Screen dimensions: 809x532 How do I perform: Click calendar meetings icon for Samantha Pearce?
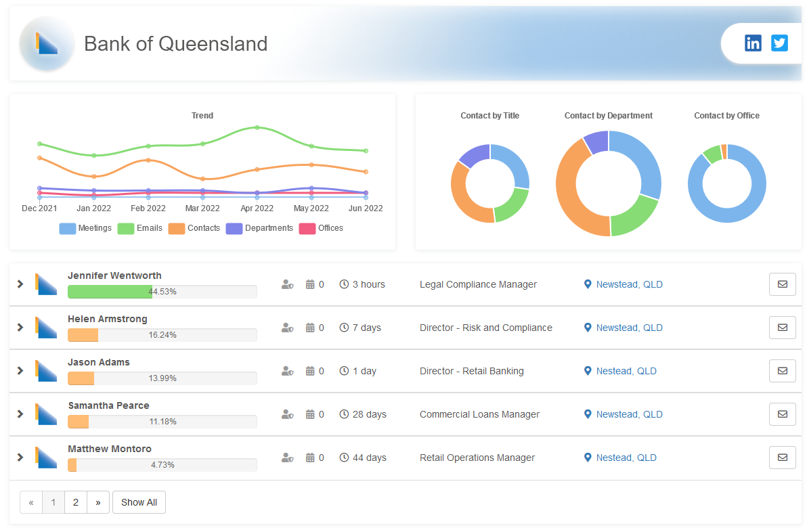click(310, 414)
